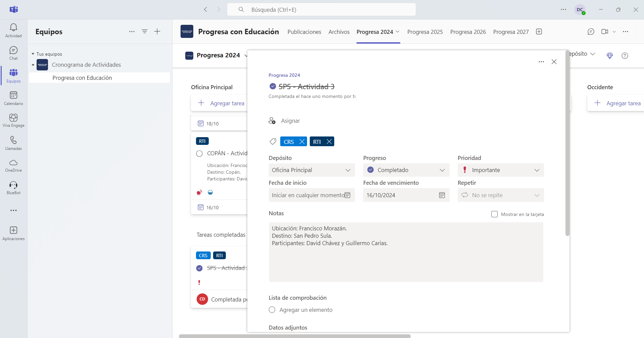This screenshot has height=338, width=644.
Task: Open OneDrive cloud icon
Action: coord(13,166)
